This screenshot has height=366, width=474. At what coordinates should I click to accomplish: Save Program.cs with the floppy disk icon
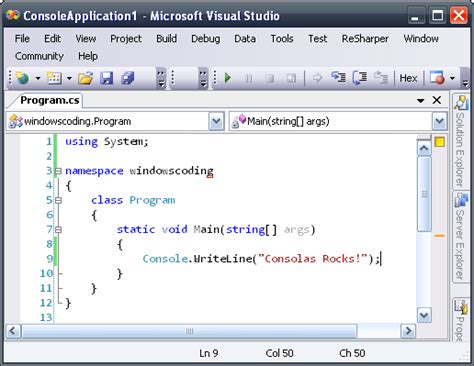click(x=107, y=78)
